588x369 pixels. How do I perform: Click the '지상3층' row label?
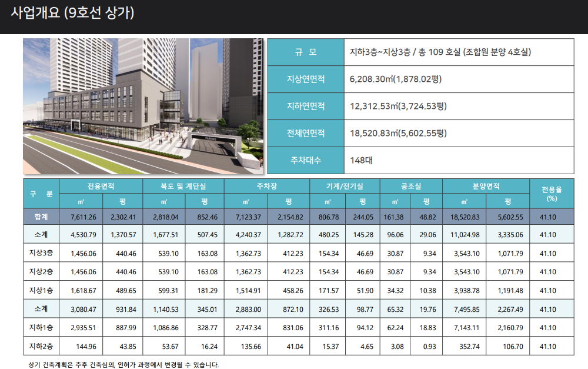click(41, 253)
